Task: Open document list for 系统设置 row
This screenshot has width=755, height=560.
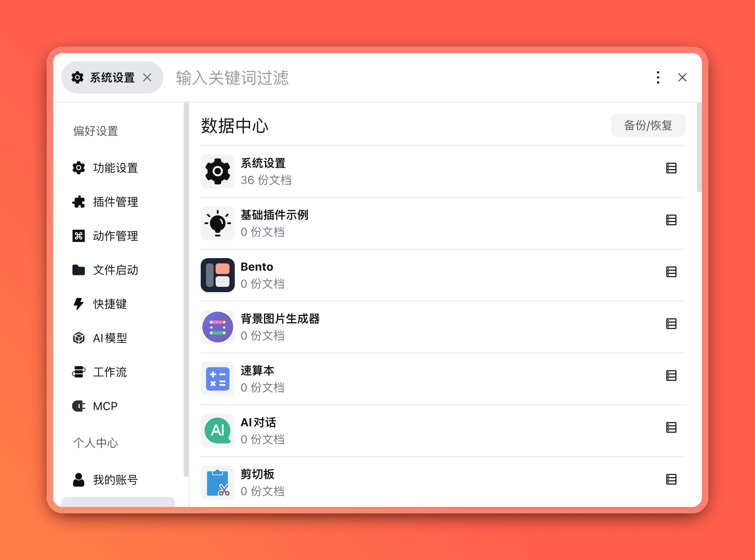Action: (671, 168)
